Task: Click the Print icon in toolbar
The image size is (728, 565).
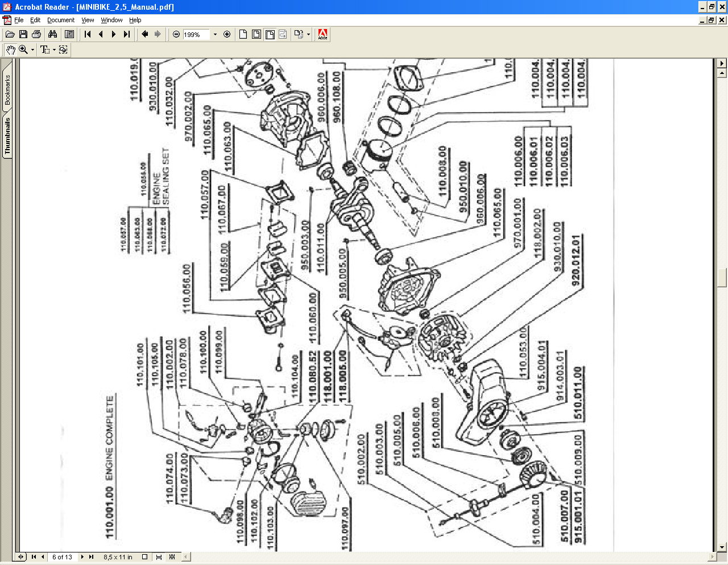Action: click(36, 34)
